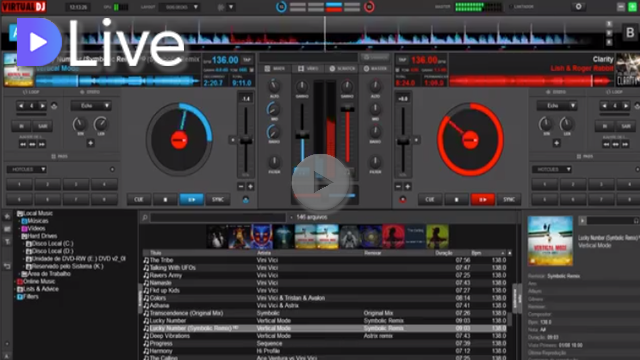Click the browser search input field

[218, 218]
